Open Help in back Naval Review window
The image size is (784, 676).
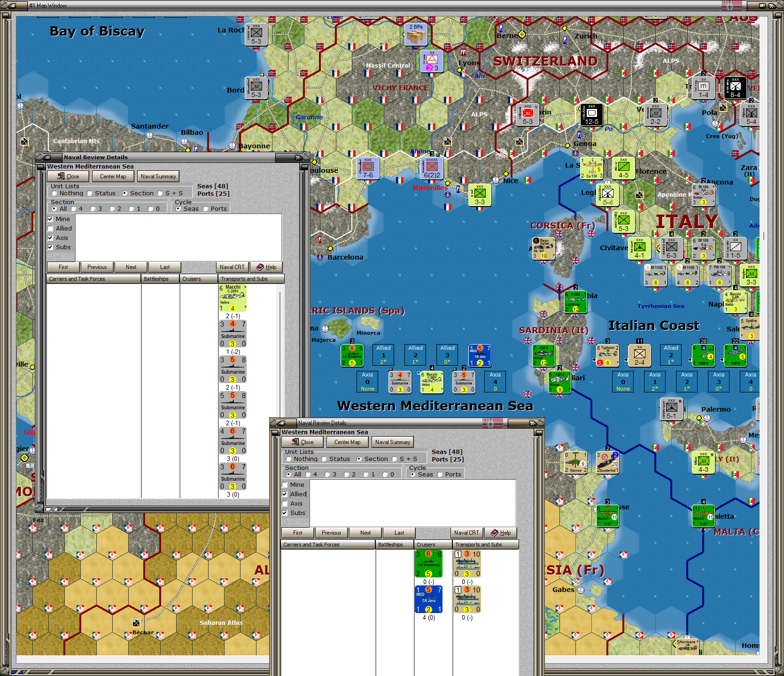click(266, 267)
